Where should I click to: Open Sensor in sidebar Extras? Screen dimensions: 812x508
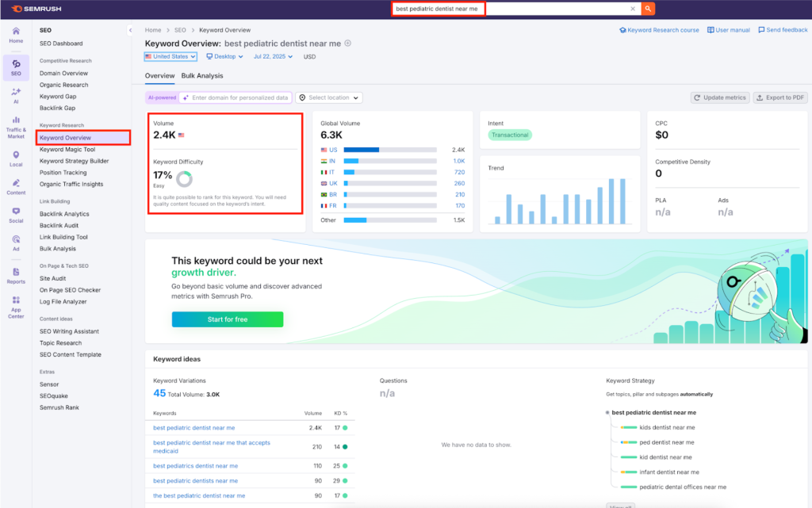[49, 384]
